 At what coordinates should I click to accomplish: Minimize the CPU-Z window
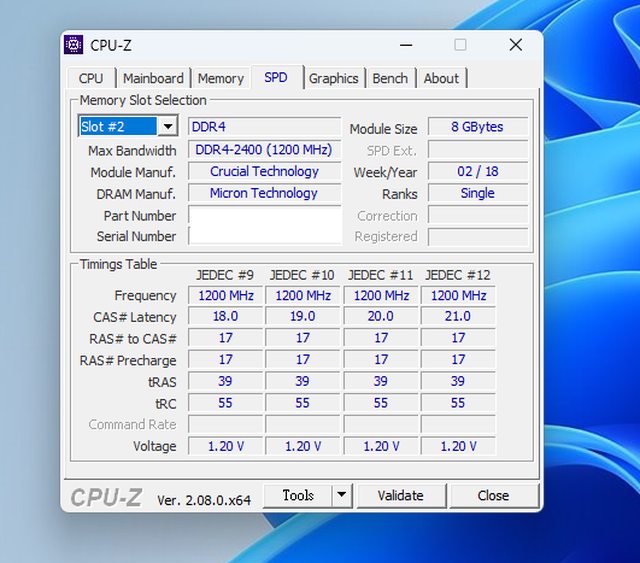pyautogui.click(x=406, y=45)
